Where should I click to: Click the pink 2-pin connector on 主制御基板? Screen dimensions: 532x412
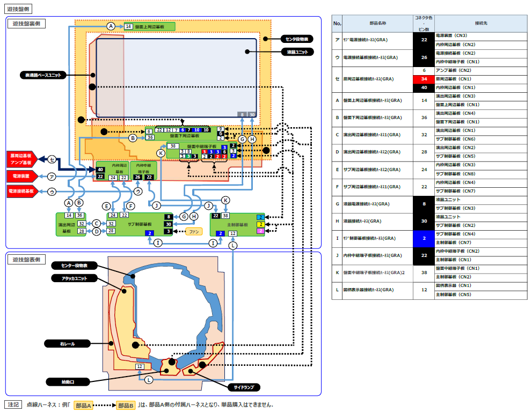(x=260, y=231)
